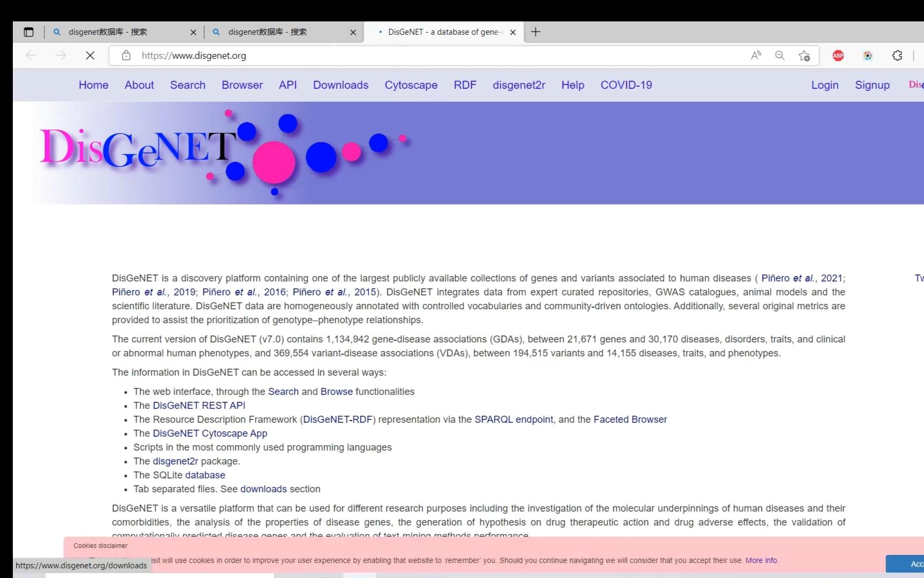Add this page to favorites
Screen dimensions: 924x578
[x=804, y=55]
